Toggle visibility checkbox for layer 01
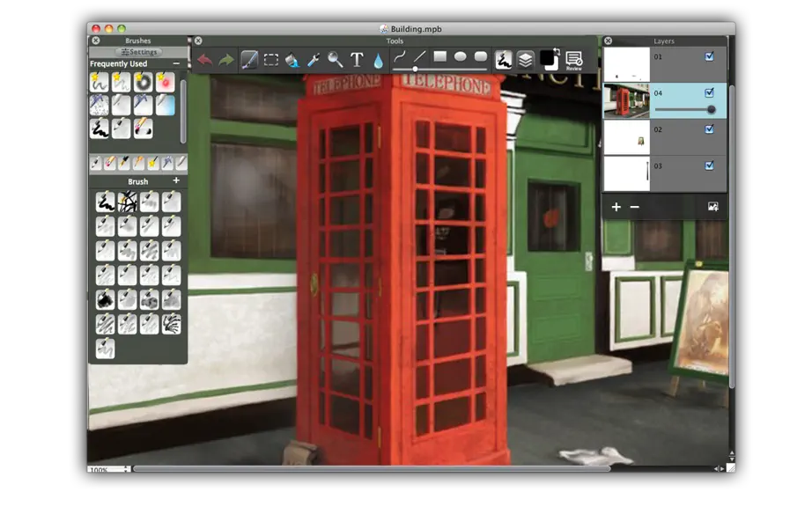812x507 pixels. coord(710,56)
